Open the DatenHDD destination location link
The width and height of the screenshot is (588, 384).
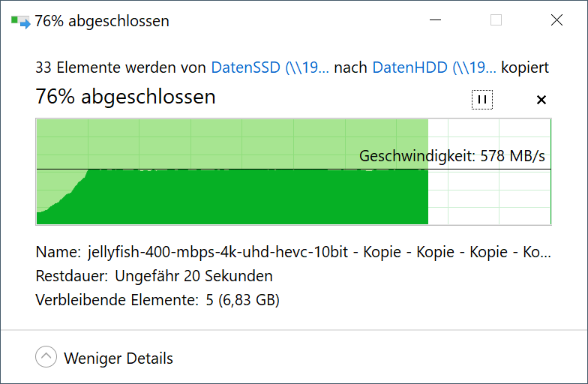coord(433,67)
